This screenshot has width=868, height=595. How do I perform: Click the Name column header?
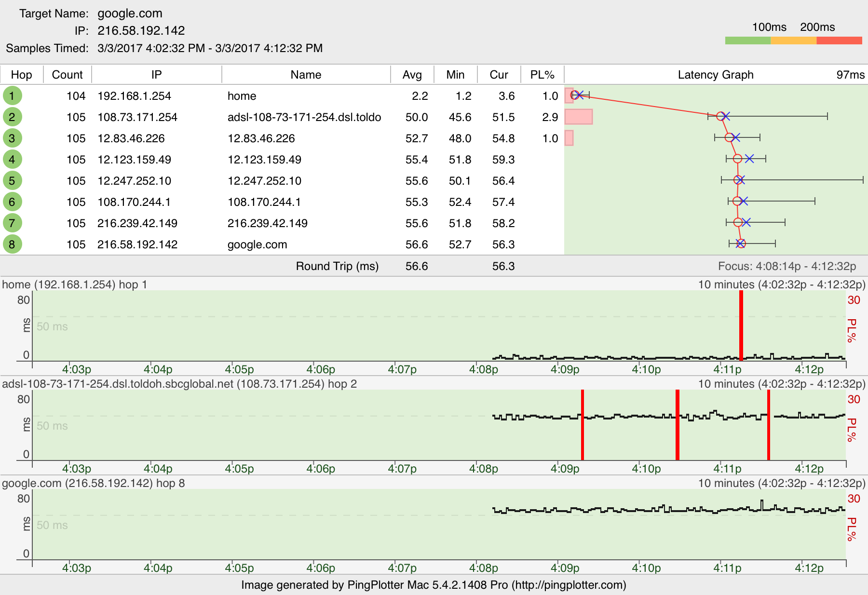click(x=306, y=75)
